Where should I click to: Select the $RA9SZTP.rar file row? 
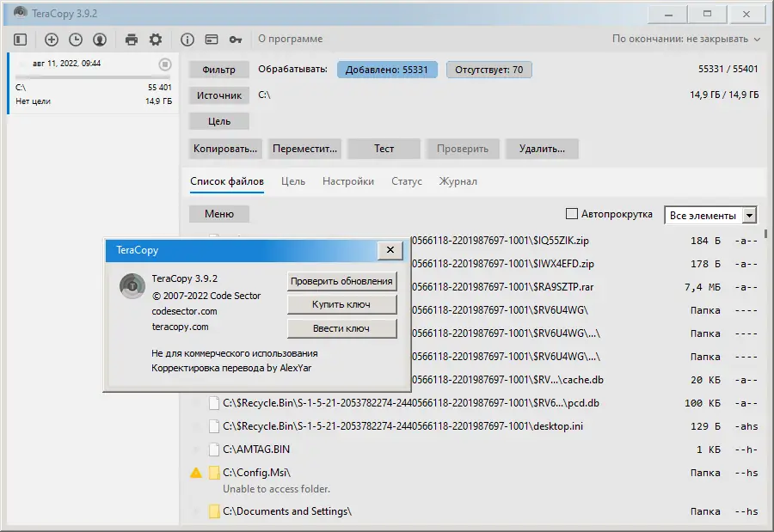(x=585, y=287)
